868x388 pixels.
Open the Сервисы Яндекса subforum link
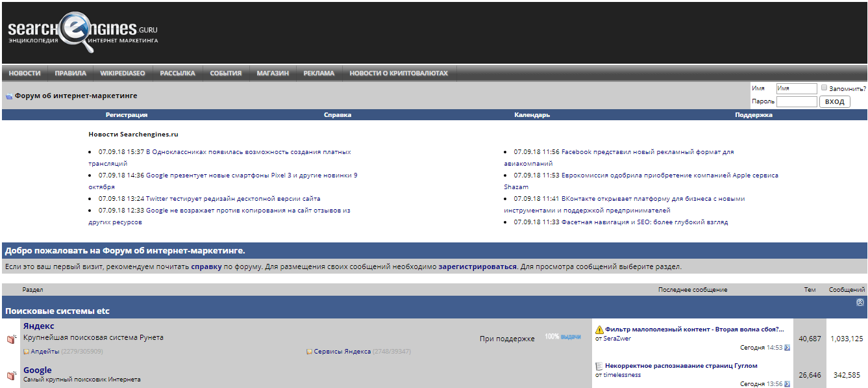point(342,352)
